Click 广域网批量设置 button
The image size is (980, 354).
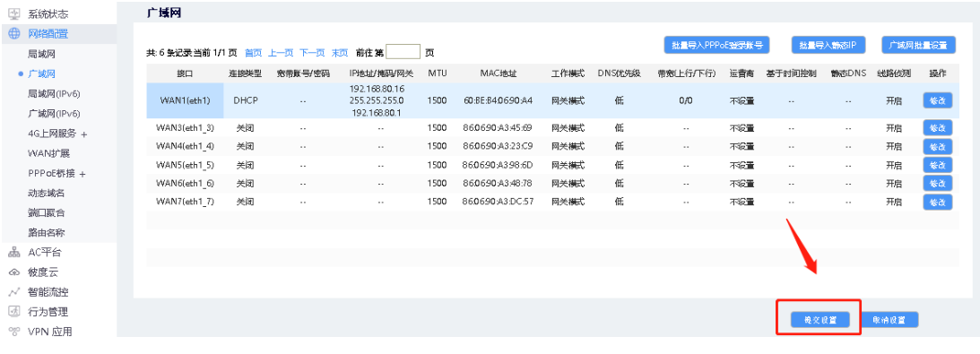tap(918, 46)
